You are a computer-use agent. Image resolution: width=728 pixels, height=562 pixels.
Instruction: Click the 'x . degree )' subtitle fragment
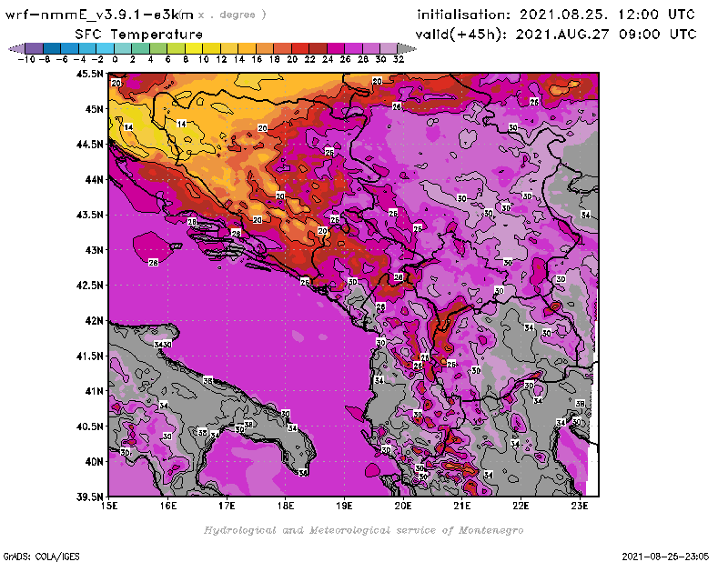click(232, 15)
